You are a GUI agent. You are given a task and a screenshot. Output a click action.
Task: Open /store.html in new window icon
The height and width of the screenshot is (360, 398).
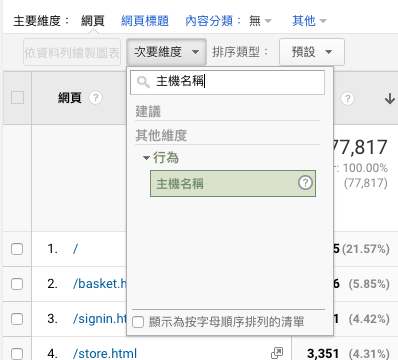click(277, 353)
